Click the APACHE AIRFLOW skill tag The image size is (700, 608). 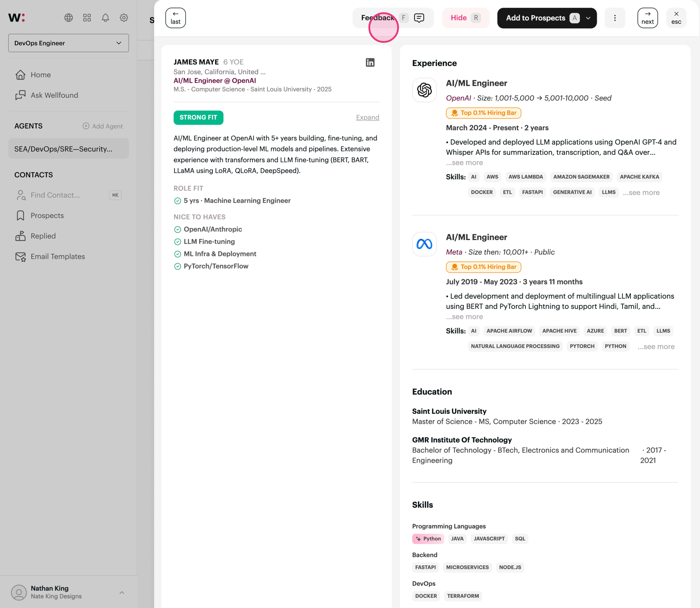[509, 331]
